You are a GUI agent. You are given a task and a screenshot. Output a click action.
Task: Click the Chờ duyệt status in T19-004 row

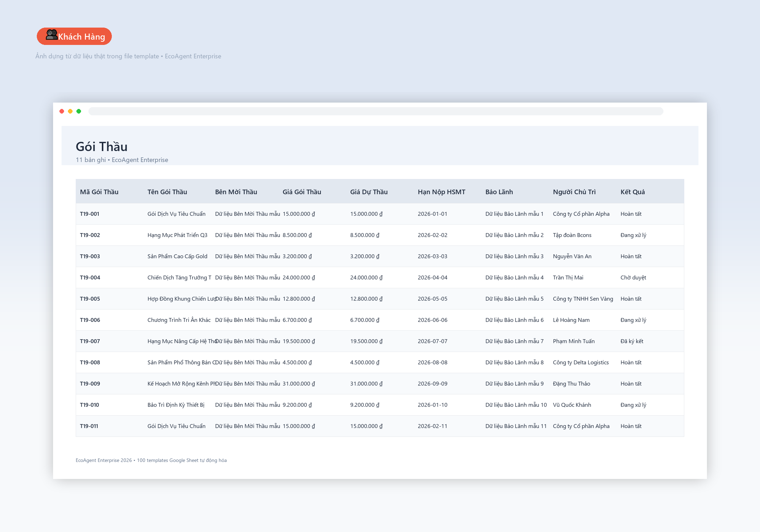pos(633,278)
